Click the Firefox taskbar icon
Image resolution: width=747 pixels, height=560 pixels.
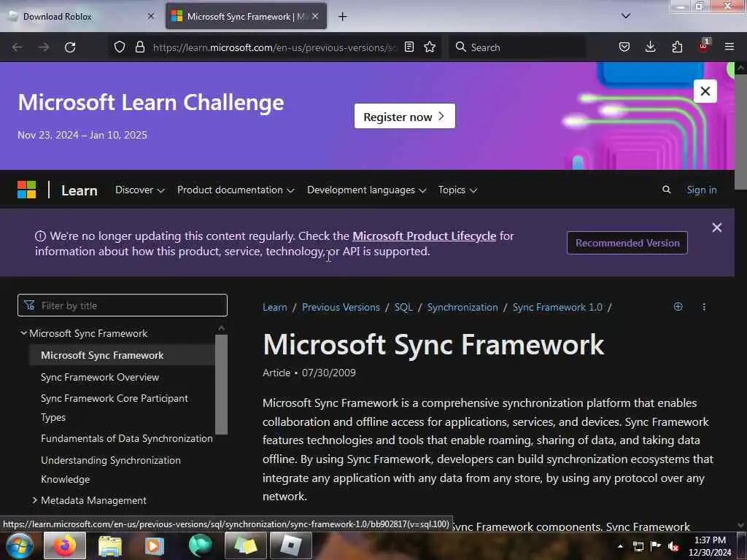click(65, 545)
